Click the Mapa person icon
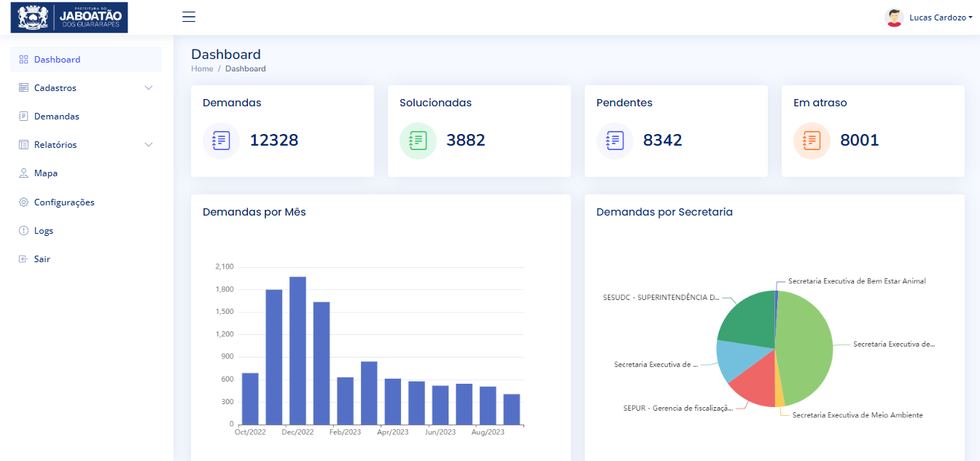This screenshot has width=980, height=461. [24, 173]
